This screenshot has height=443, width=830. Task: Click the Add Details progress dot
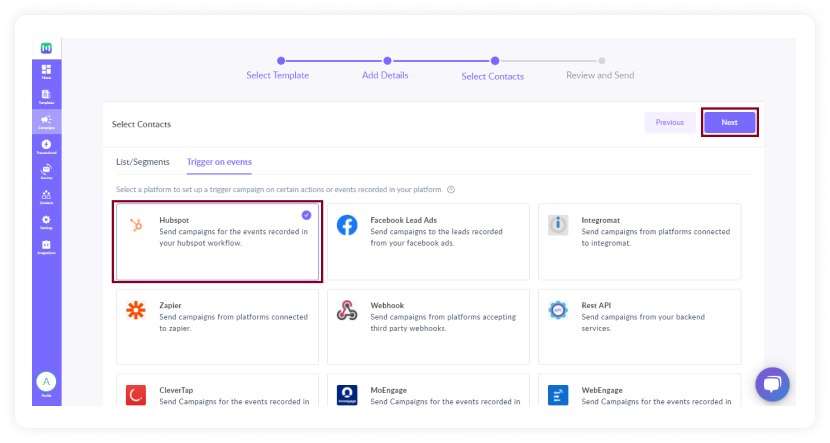coord(387,61)
